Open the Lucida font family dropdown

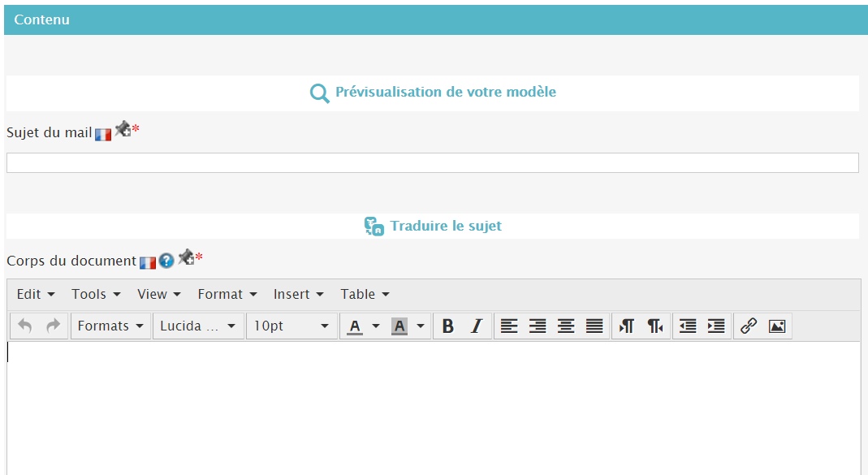(x=198, y=326)
